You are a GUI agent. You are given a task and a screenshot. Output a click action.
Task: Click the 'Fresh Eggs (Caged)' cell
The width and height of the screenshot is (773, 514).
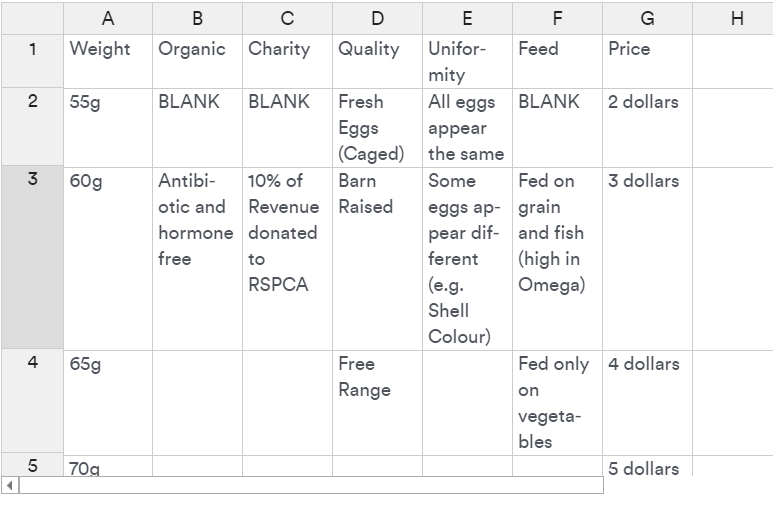click(377, 127)
